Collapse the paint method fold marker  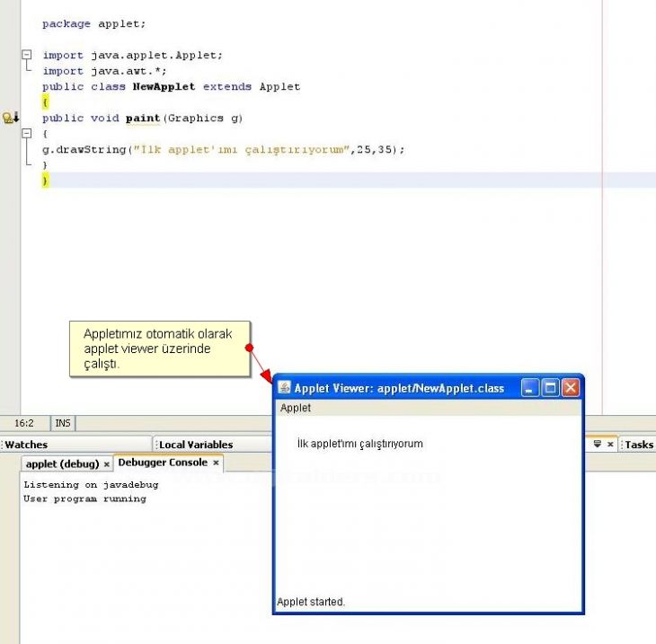27,134
